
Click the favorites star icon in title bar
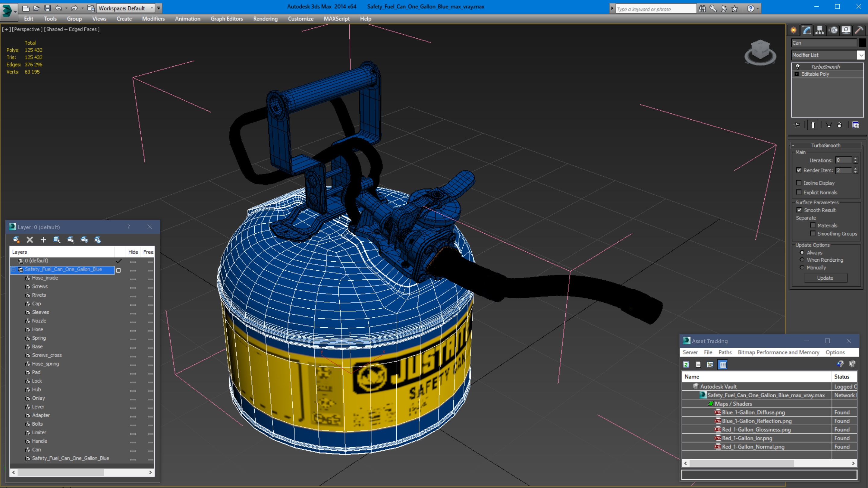[734, 9]
